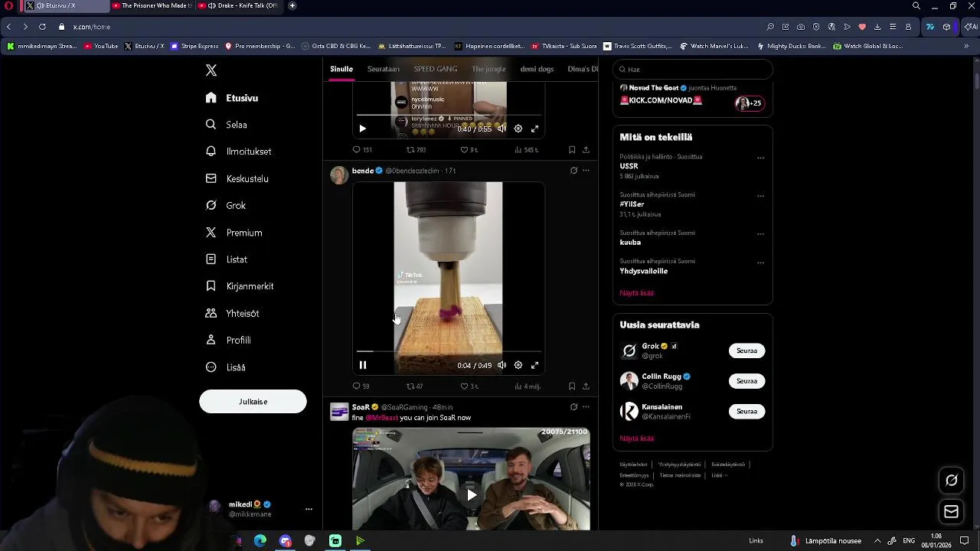Toggle the heart icon in address bar

point(862,27)
